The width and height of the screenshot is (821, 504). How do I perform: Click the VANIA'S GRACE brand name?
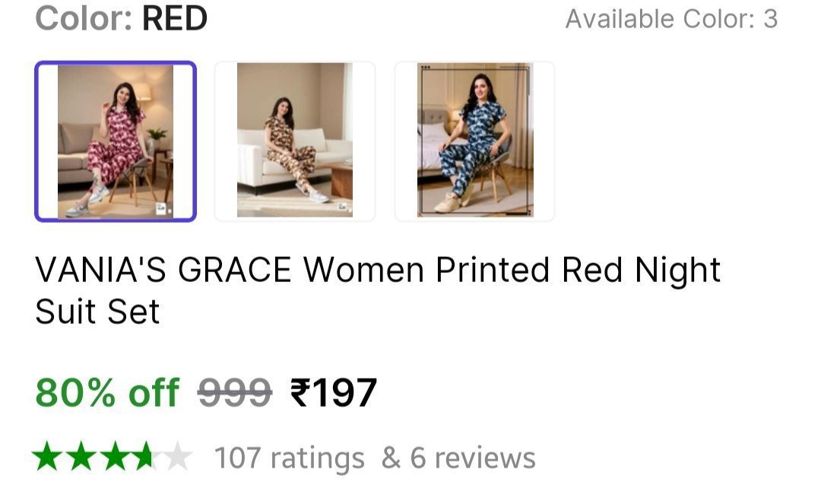click(x=163, y=271)
